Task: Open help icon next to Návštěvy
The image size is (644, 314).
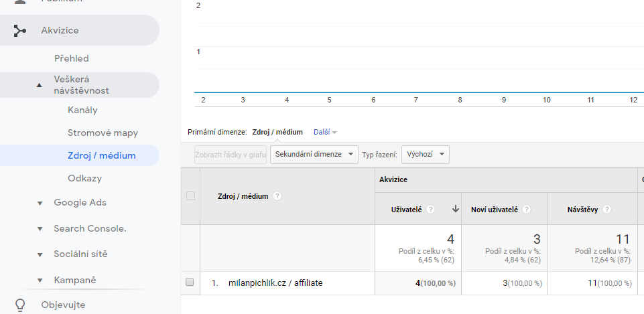Action: (606, 210)
